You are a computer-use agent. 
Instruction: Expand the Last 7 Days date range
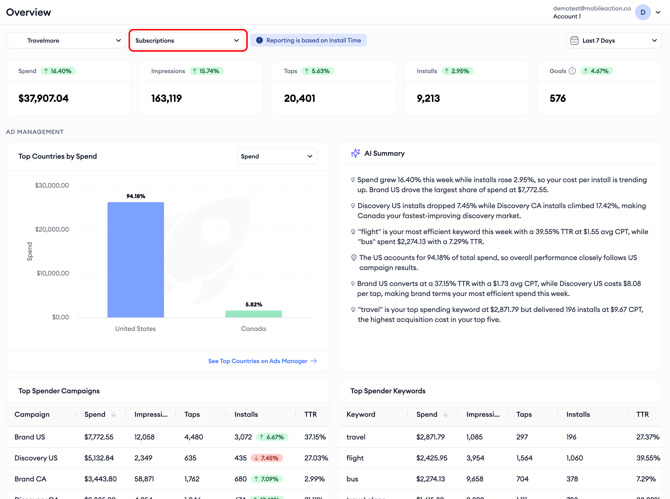point(614,41)
